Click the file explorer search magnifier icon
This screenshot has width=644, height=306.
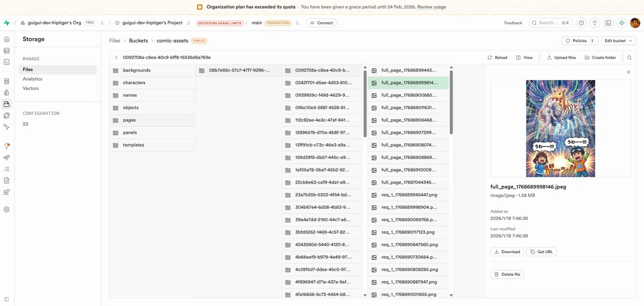[x=630, y=57]
